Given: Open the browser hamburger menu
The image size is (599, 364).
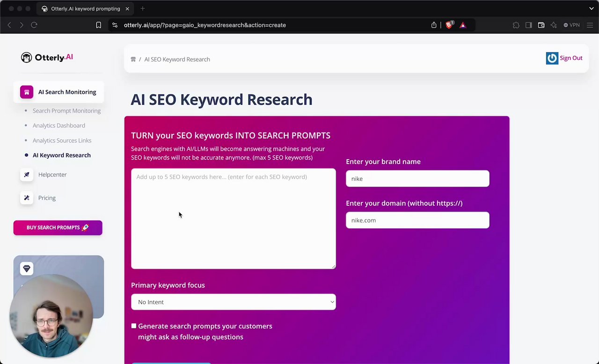Looking at the screenshot, I should click(x=590, y=25).
